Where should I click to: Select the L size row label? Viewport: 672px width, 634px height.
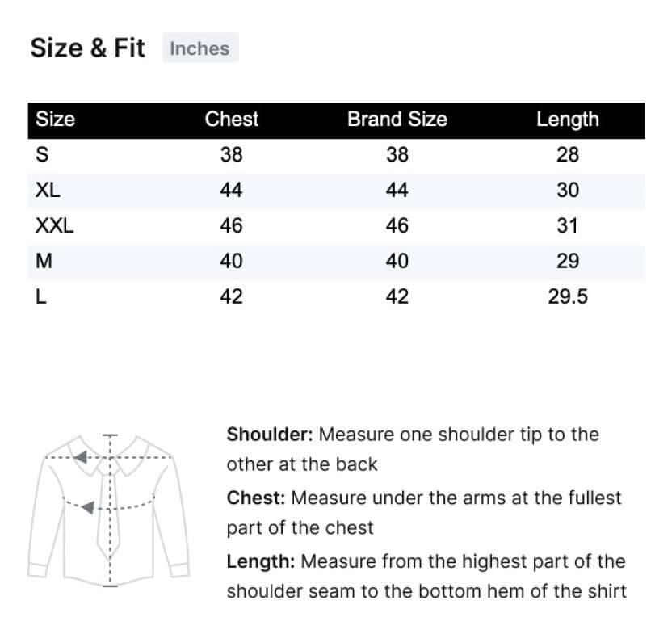coord(41,297)
